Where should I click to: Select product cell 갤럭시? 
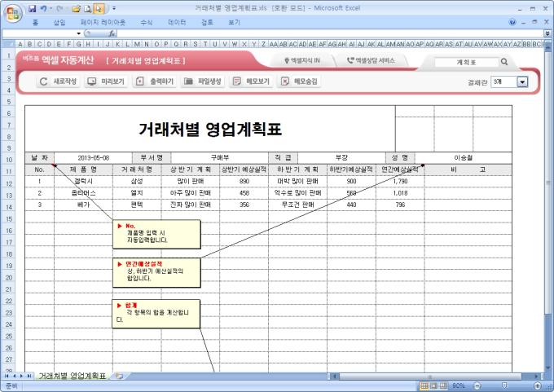point(83,182)
